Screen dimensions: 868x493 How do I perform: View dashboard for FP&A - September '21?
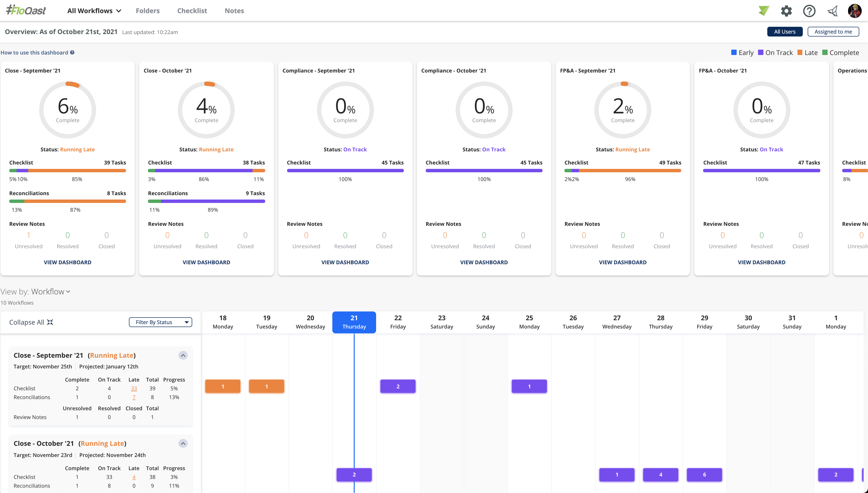point(622,262)
